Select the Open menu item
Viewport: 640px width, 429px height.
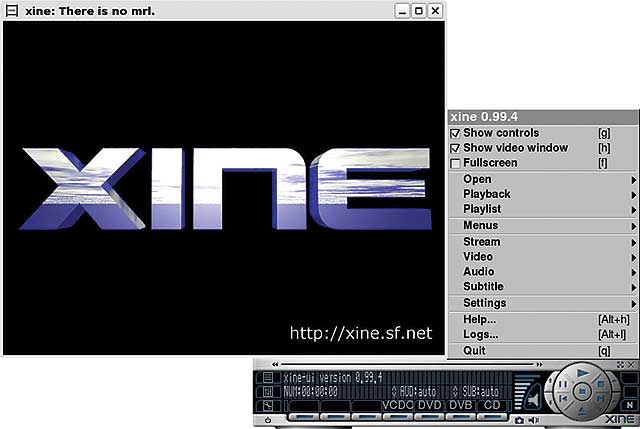(x=543, y=180)
